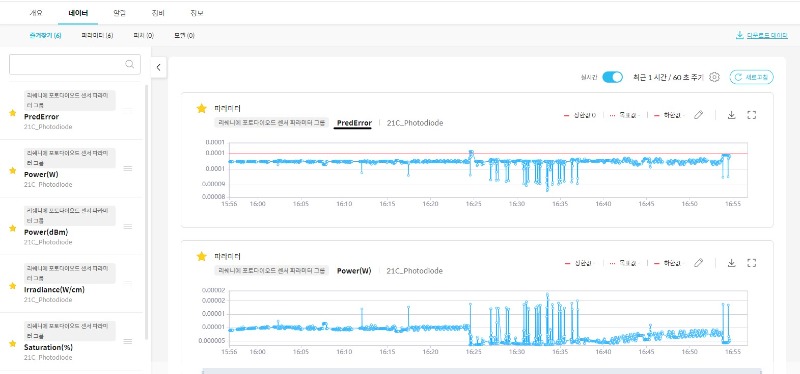Edit thresholds with Power(W) chart pencil icon

point(698,263)
